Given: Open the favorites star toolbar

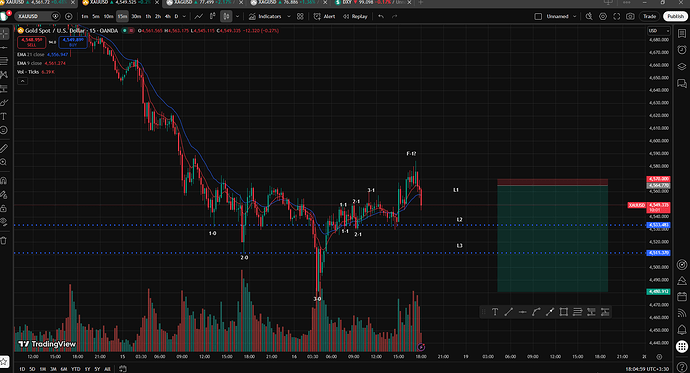Looking at the screenshot, I should pyautogui.click(x=4, y=362).
